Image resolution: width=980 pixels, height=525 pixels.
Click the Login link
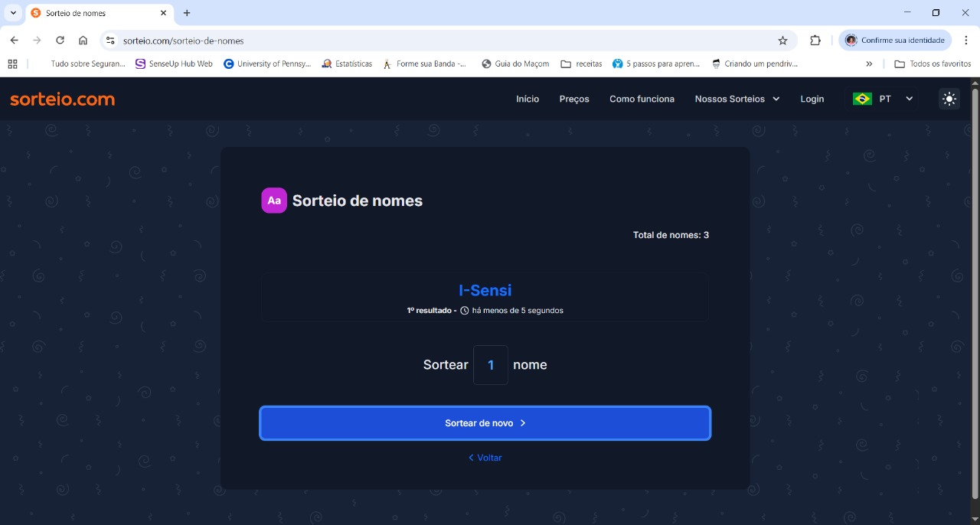[x=812, y=99]
